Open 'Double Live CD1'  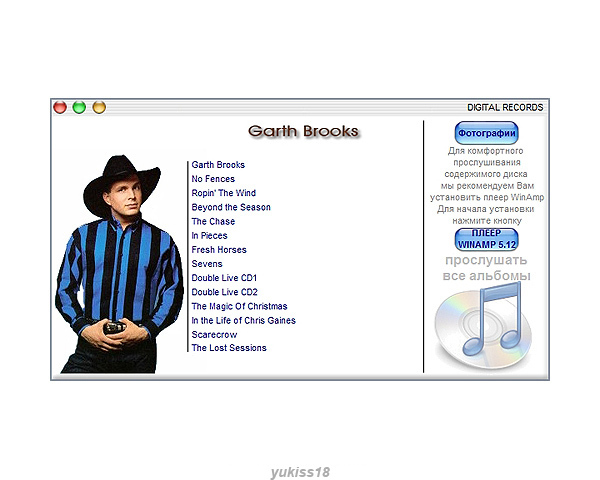[224, 278]
